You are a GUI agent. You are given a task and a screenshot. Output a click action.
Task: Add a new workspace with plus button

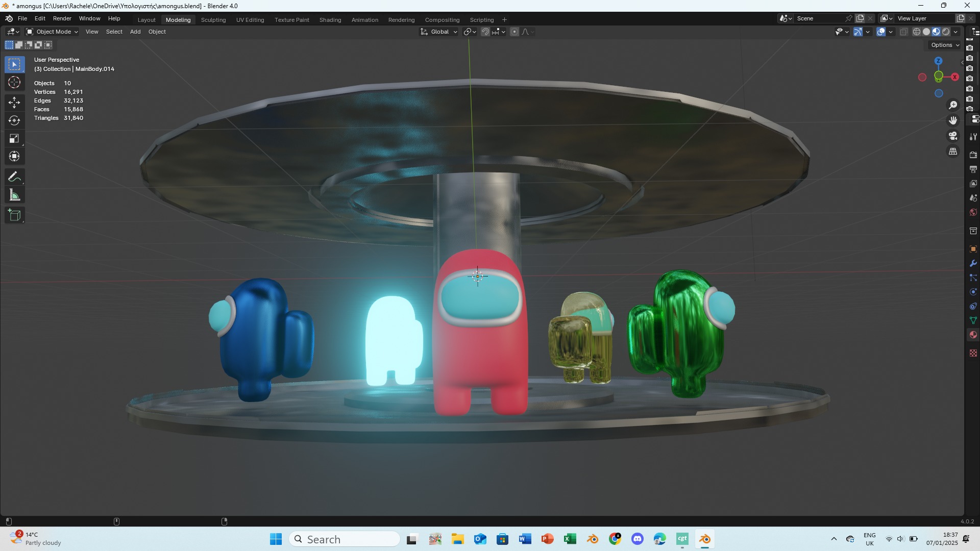(504, 20)
